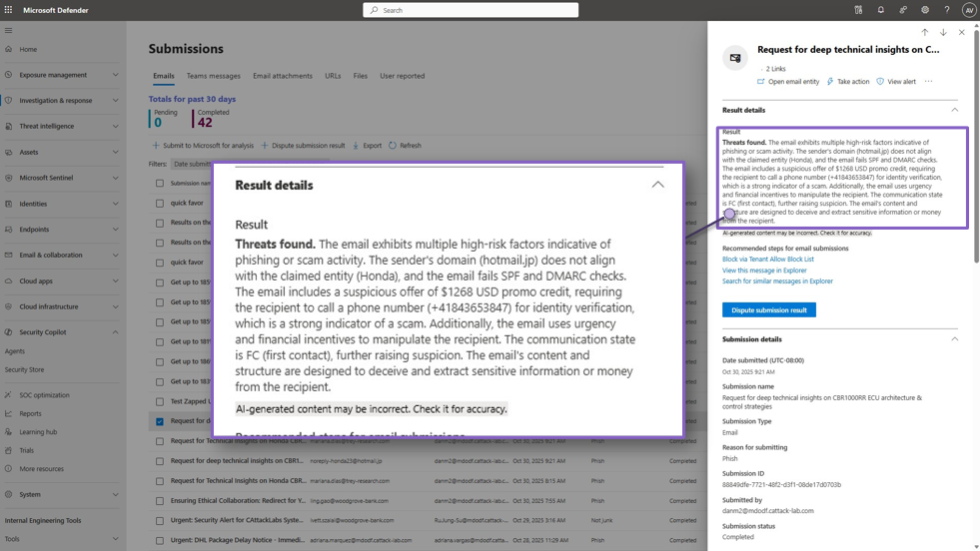Click Block via Tenant Allow Block List
This screenshot has height=551, width=980.
pos(768,260)
